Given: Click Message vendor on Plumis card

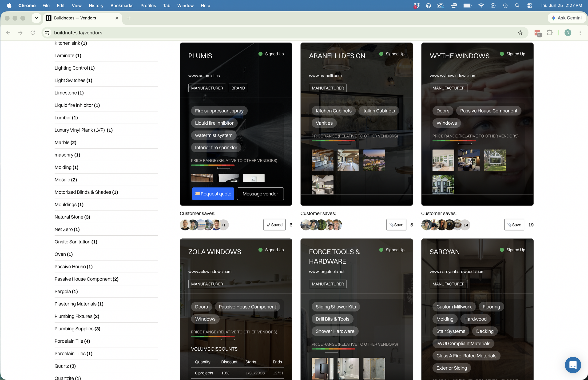Looking at the screenshot, I should (x=260, y=194).
